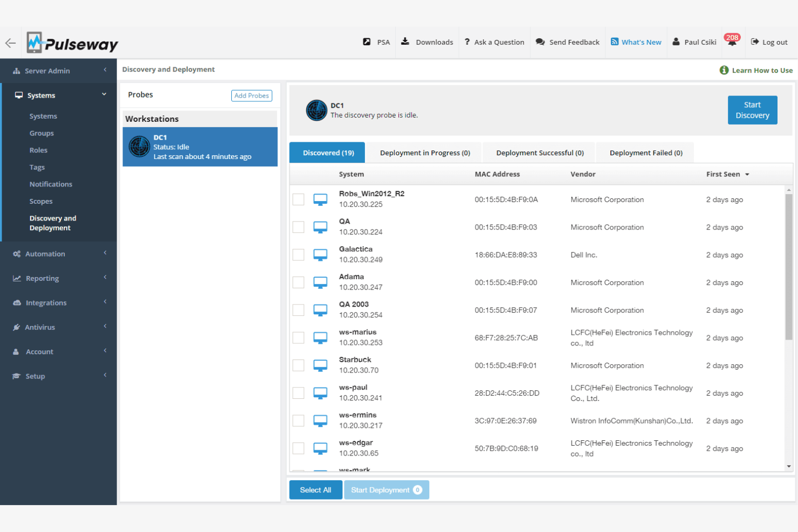Tick the ws-marius checkbox
The image size is (798, 532).
click(298, 338)
